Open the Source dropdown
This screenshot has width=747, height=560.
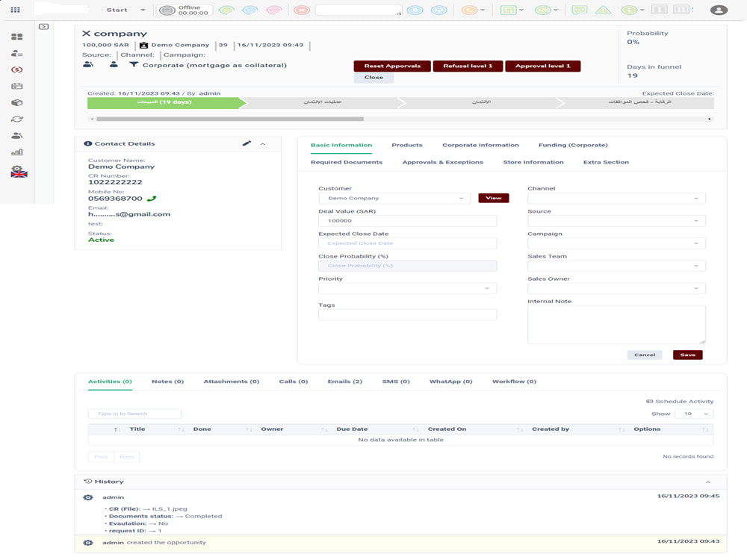click(x=616, y=221)
